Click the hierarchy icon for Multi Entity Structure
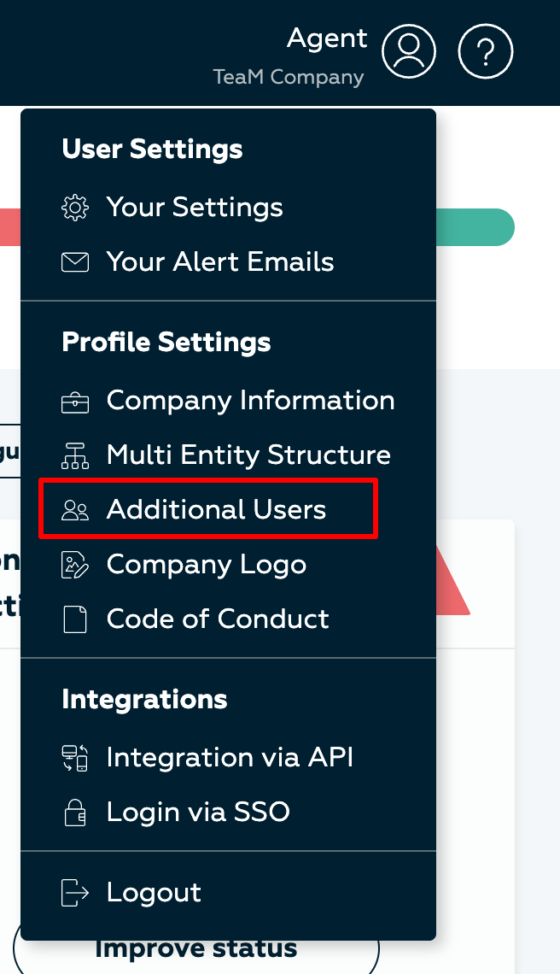 pos(75,456)
